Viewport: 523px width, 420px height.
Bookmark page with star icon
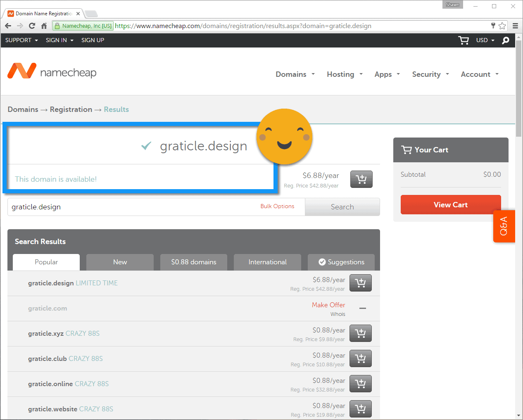click(x=502, y=26)
